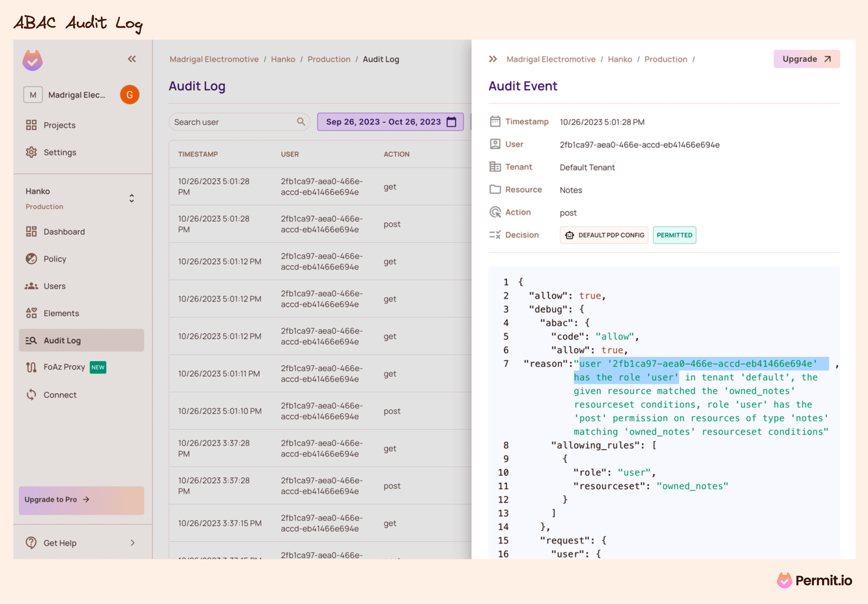Open the calendar icon in the date range
868x604 pixels.
pyautogui.click(x=451, y=122)
